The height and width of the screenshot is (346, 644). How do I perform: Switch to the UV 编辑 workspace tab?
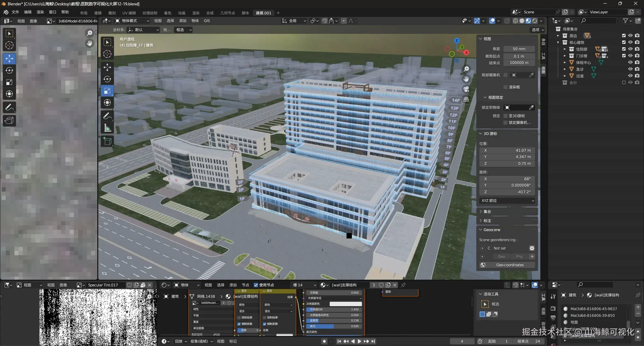129,13
